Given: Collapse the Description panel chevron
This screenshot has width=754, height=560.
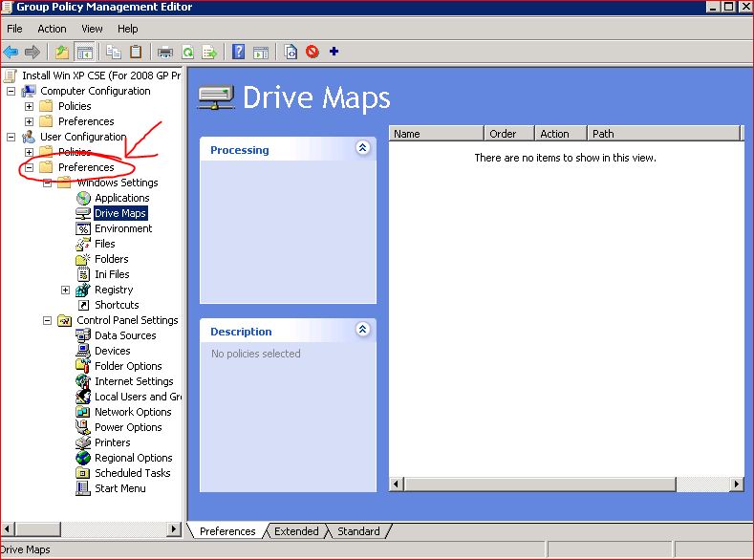Looking at the screenshot, I should 362,330.
